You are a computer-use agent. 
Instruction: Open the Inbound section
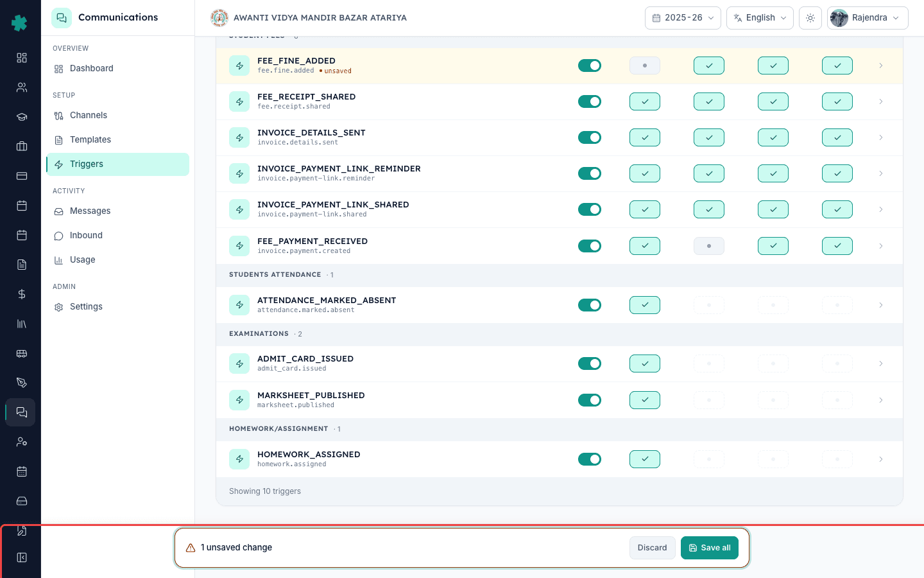tap(117, 236)
